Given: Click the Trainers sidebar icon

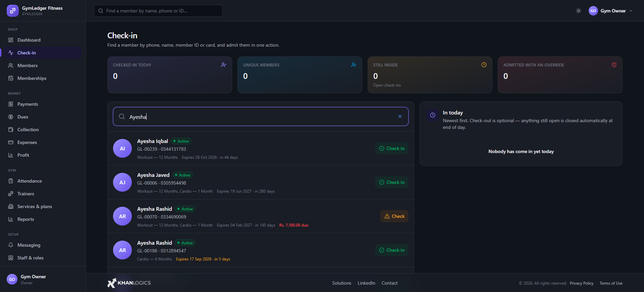Looking at the screenshot, I should tap(11, 194).
